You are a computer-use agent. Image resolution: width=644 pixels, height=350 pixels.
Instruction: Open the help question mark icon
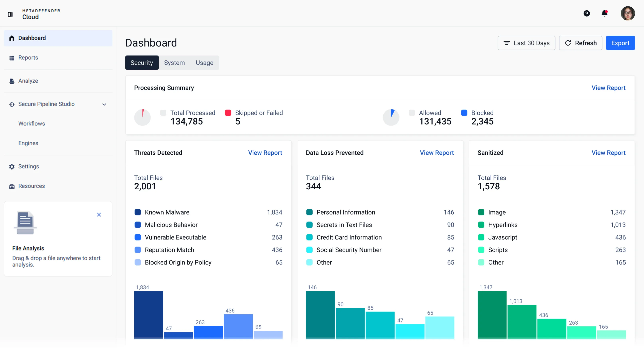(x=587, y=13)
